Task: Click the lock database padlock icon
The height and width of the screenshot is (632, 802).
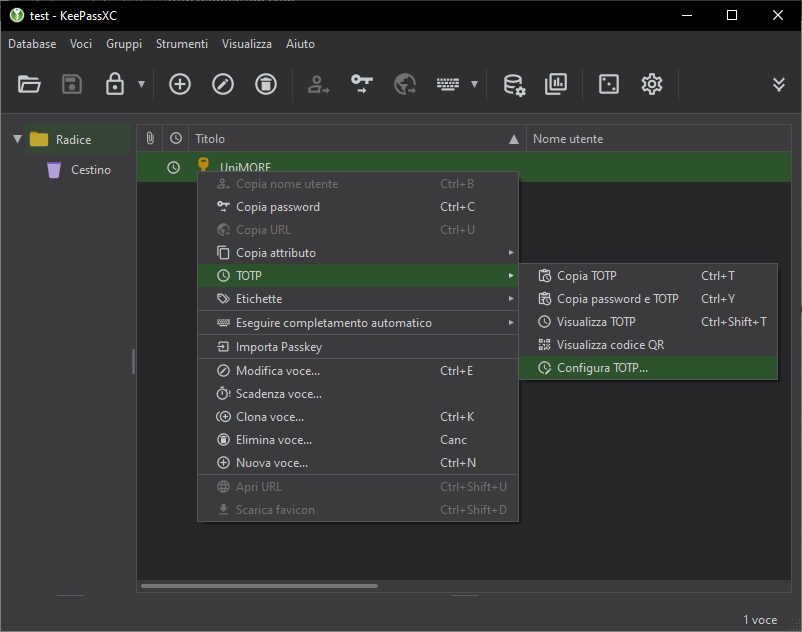Action: click(x=115, y=84)
